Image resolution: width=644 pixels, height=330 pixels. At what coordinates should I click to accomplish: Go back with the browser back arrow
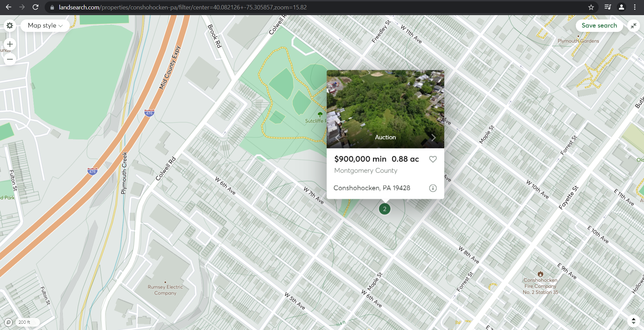(x=8, y=7)
